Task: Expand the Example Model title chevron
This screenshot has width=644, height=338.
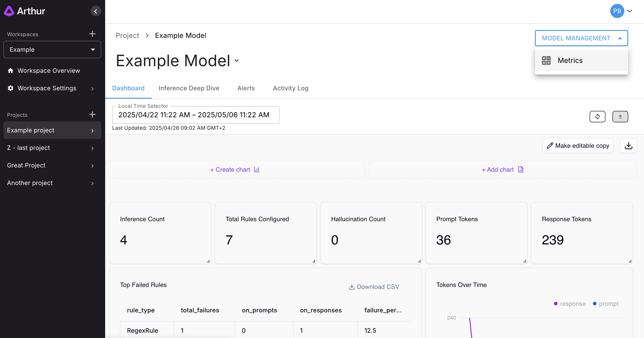Action: [x=237, y=60]
